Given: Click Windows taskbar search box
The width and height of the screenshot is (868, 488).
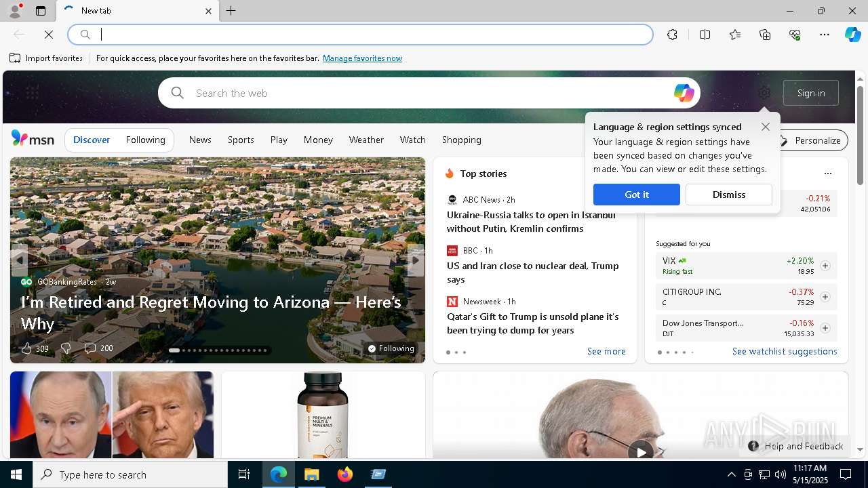Looking at the screenshot, I should coord(130,474).
